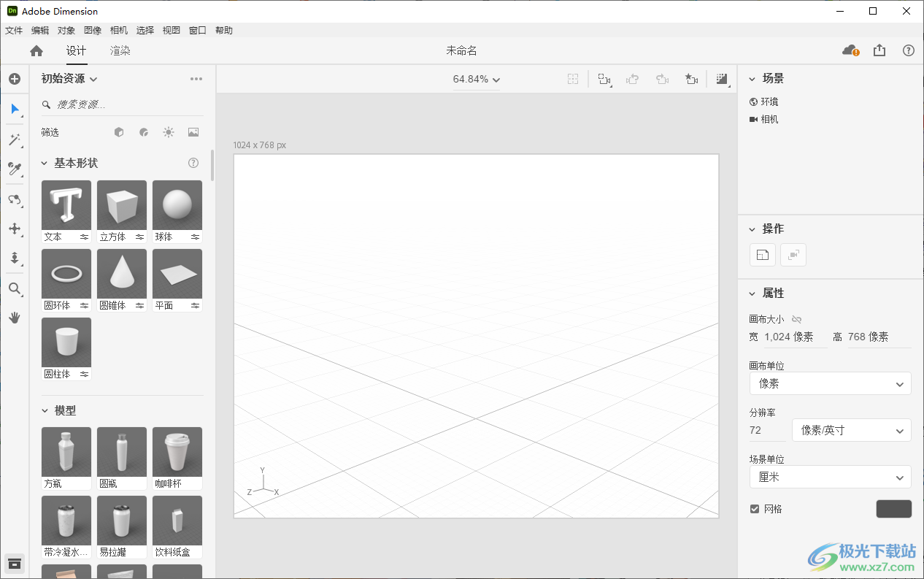Open the 画布单位 像素 dropdown
The height and width of the screenshot is (579, 924).
(x=831, y=383)
